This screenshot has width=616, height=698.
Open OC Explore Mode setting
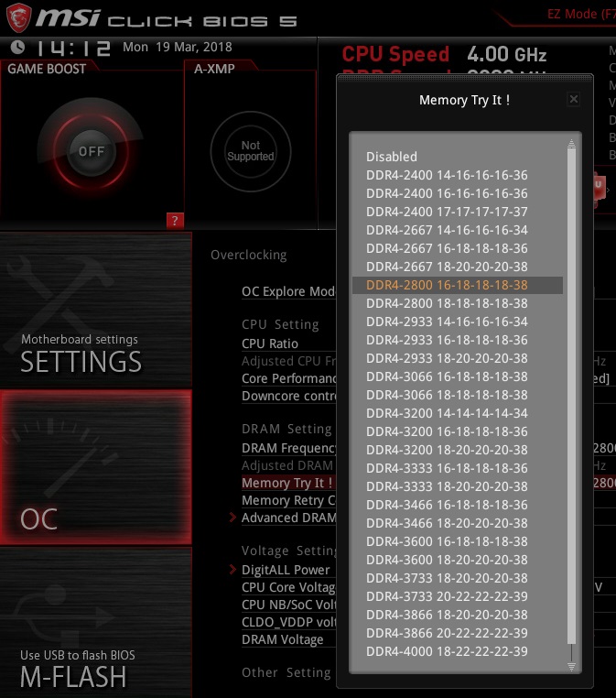pos(288,291)
